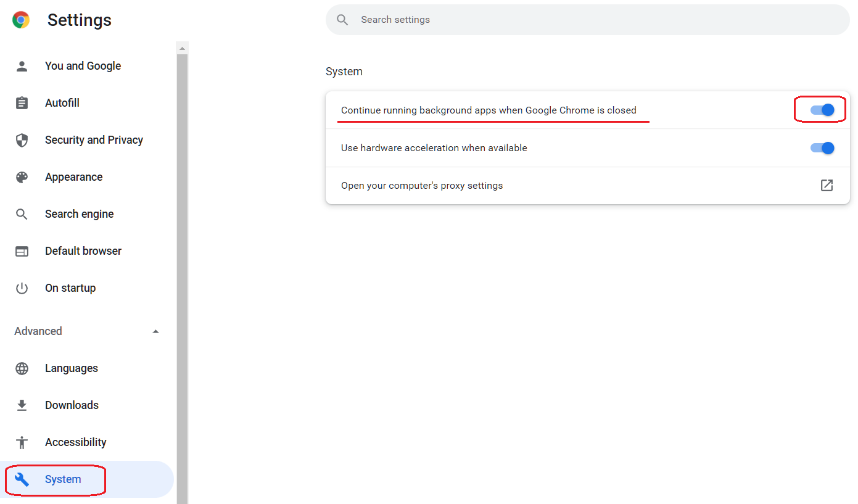The image size is (858, 504).
Task: Click the Settings page title
Action: (x=80, y=20)
